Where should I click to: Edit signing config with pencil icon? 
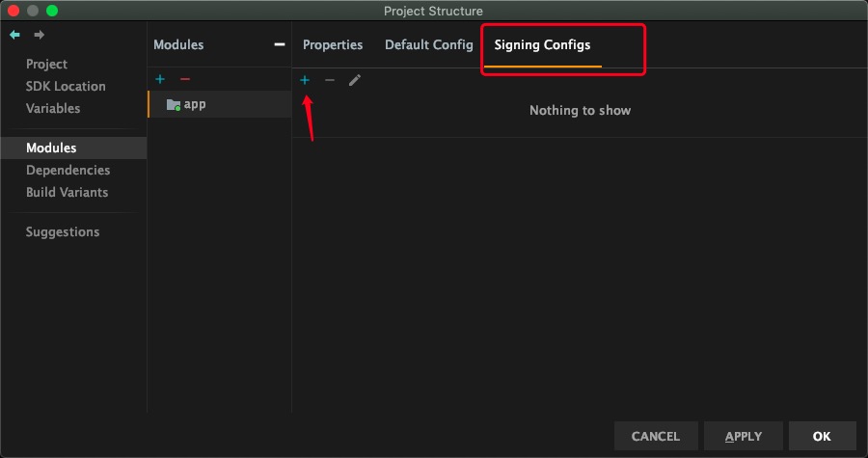[x=354, y=80]
